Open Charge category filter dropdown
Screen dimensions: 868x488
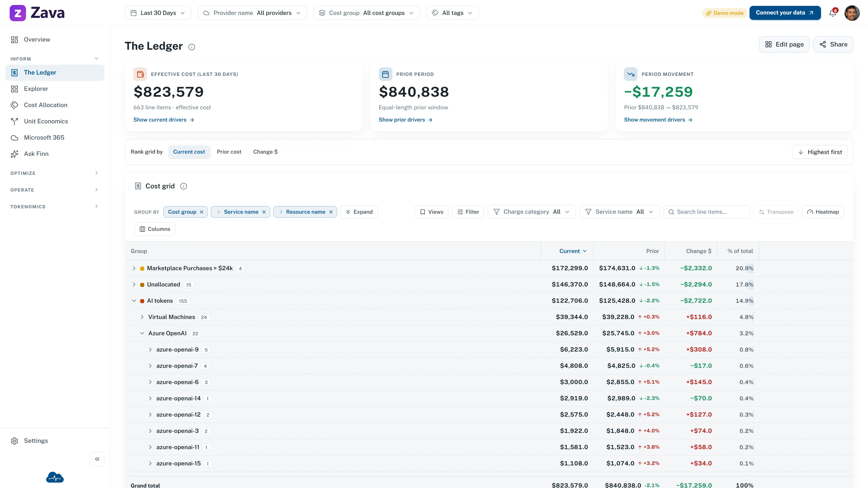point(532,212)
